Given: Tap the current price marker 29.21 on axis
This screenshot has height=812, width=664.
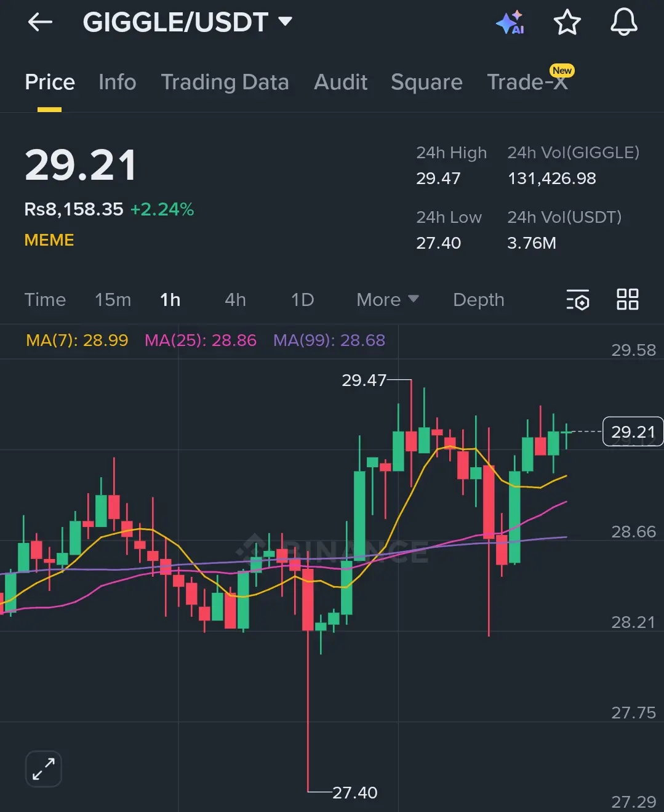Looking at the screenshot, I should tap(633, 432).
